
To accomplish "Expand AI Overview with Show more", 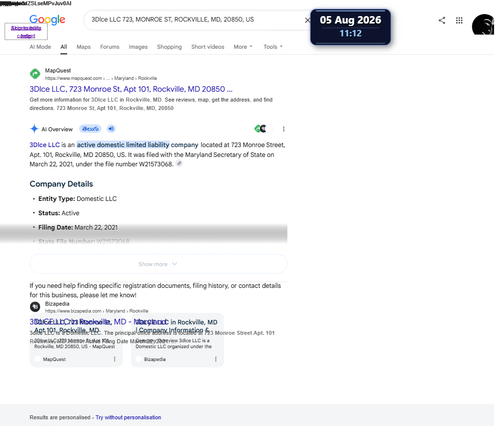I will pos(158,264).
